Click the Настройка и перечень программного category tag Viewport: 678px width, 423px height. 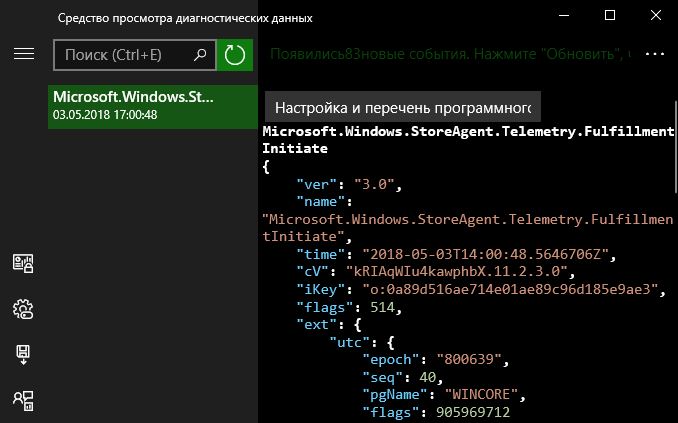click(x=403, y=107)
